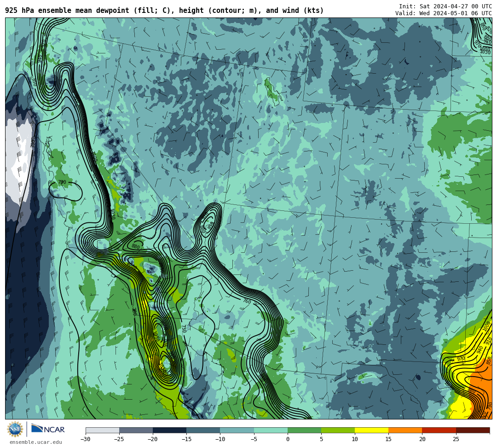The width and height of the screenshot is (497, 448).
Task: Click the slate -15 to -10 swatch
Action: pyautogui.click(x=203, y=430)
